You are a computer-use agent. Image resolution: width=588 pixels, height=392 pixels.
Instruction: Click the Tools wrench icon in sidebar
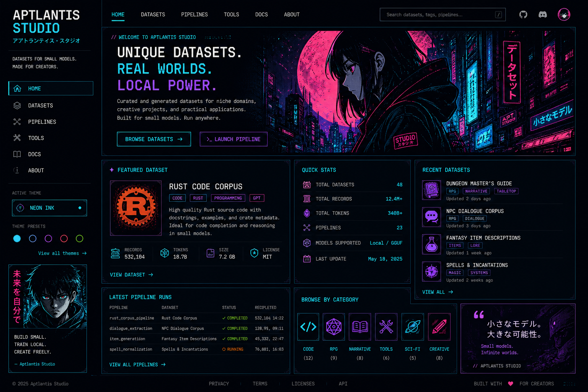click(17, 138)
